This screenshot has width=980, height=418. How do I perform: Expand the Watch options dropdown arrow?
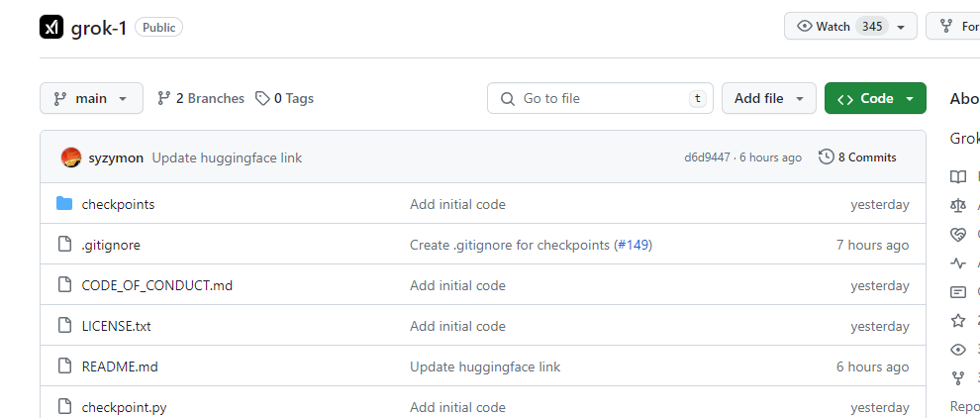[x=901, y=27]
